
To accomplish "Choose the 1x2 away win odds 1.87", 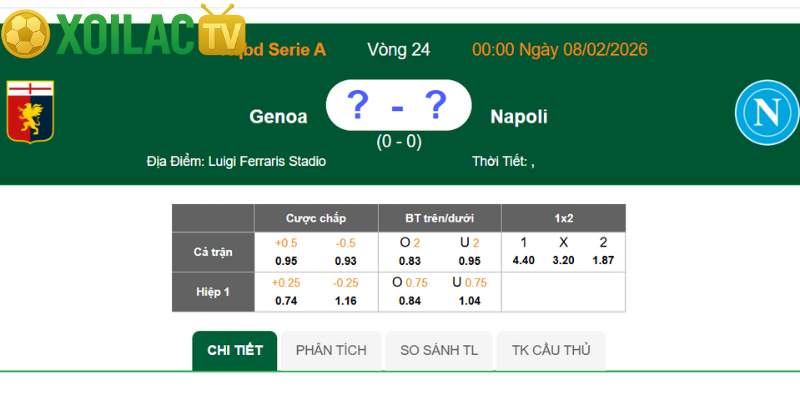I will [603, 252].
